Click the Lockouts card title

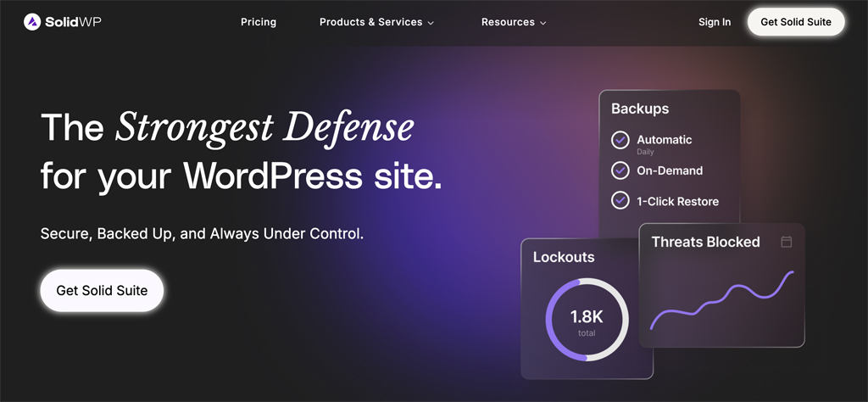pos(564,257)
